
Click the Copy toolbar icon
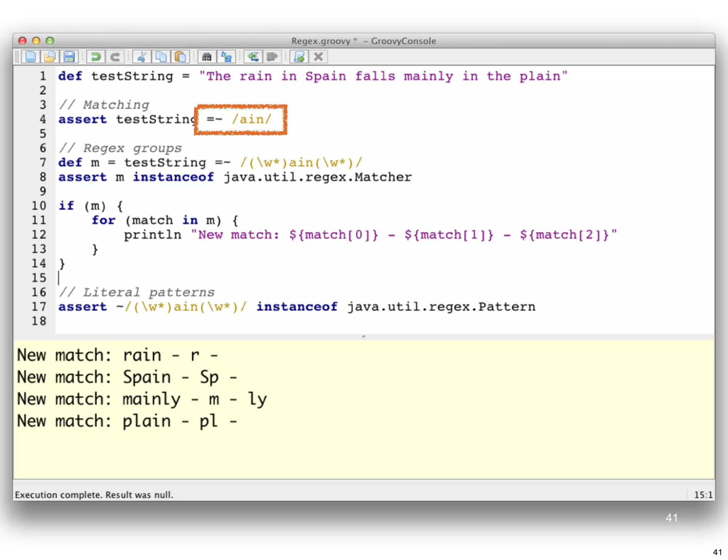coord(161,57)
